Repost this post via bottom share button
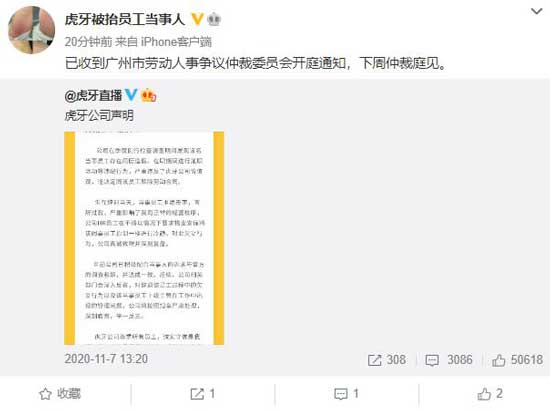The image size is (550, 410). tap(202, 394)
